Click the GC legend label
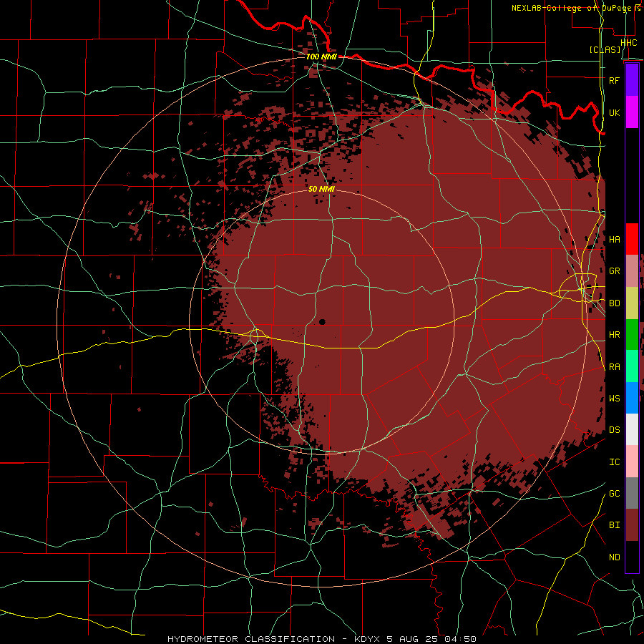This screenshot has width=644, height=644. (614, 493)
